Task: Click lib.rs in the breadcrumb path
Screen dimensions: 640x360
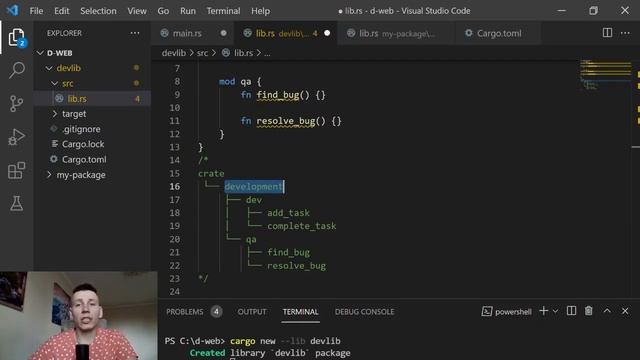Action: pos(243,53)
